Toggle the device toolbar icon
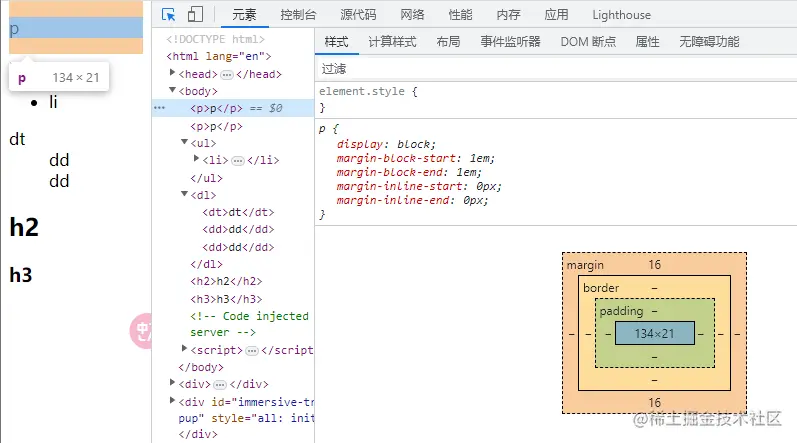Image resolution: width=797 pixels, height=443 pixels. pyautogui.click(x=195, y=15)
